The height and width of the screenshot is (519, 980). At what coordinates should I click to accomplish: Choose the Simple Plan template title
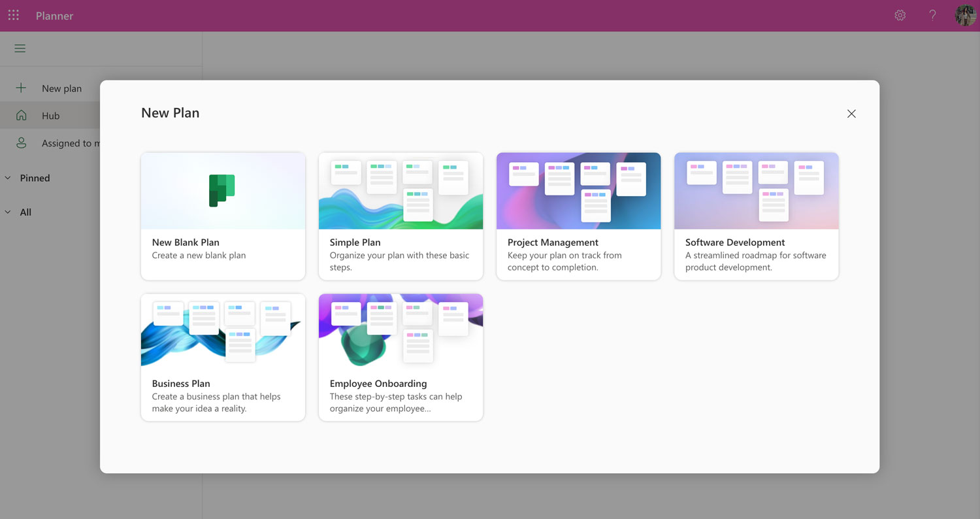pos(355,243)
